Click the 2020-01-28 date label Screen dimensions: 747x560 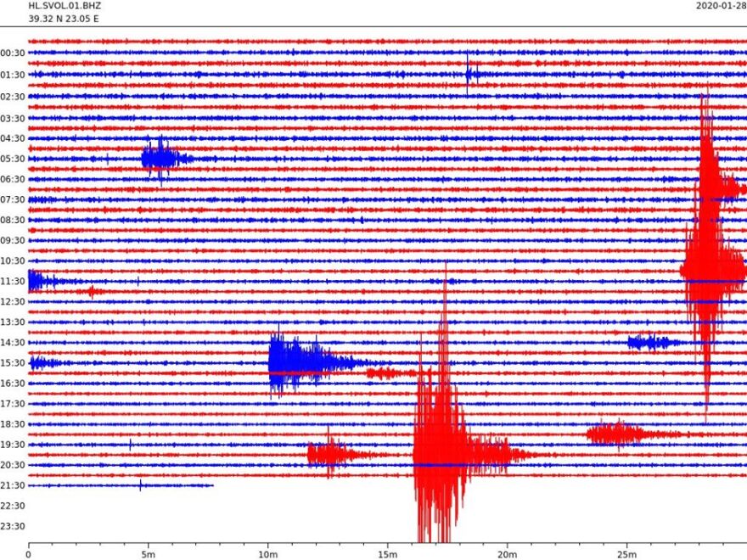pos(720,5)
